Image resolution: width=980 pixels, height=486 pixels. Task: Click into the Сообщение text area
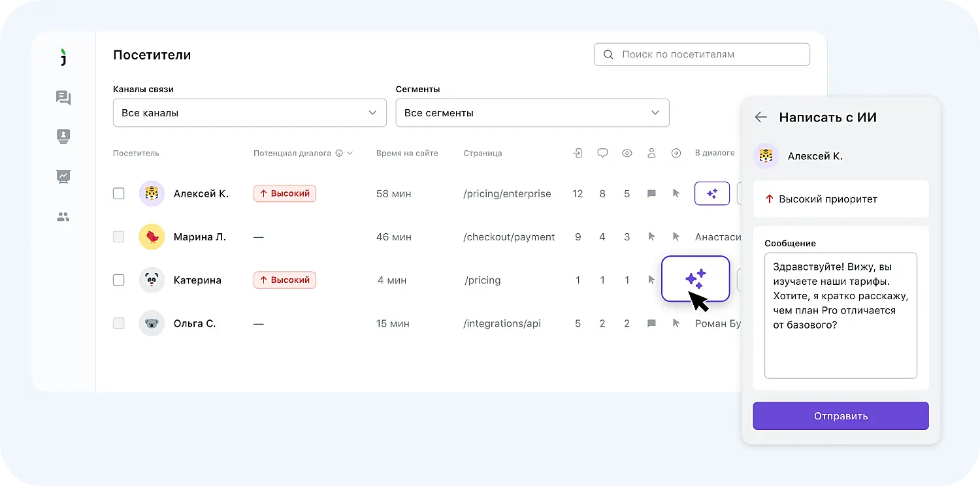coord(841,316)
